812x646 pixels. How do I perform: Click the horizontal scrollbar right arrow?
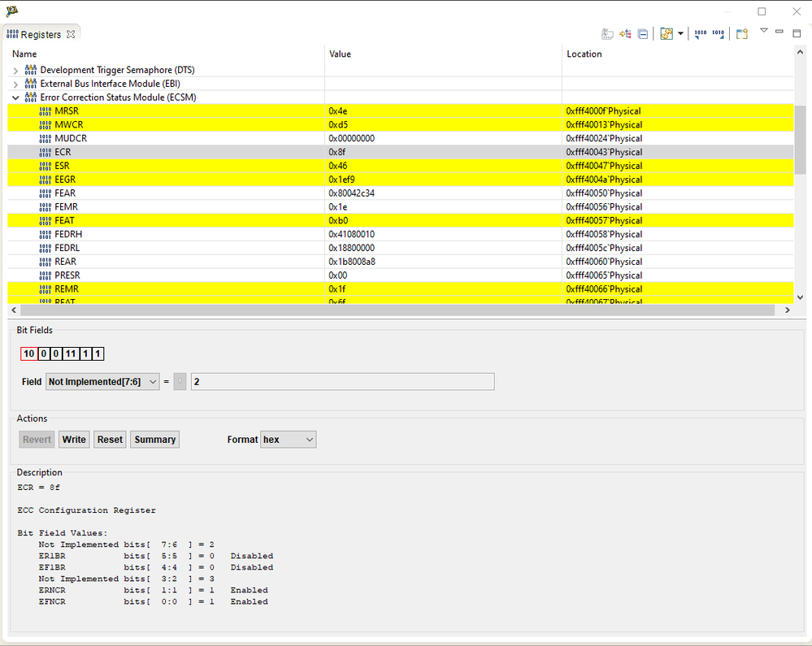pos(788,310)
